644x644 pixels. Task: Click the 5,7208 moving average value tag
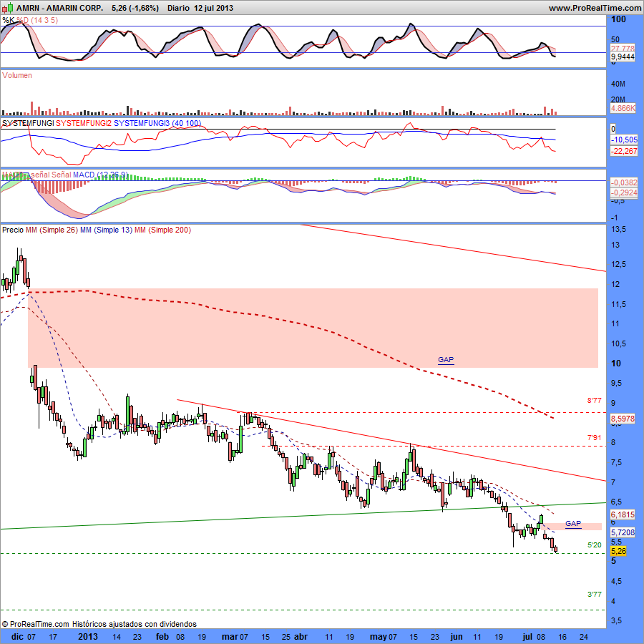click(x=623, y=532)
